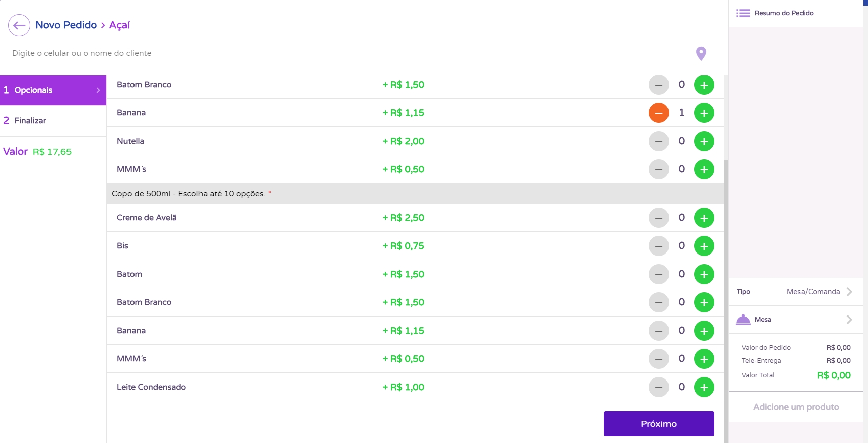The image size is (868, 443).
Task: Increase Creme de Avelã quantity
Action: point(704,218)
